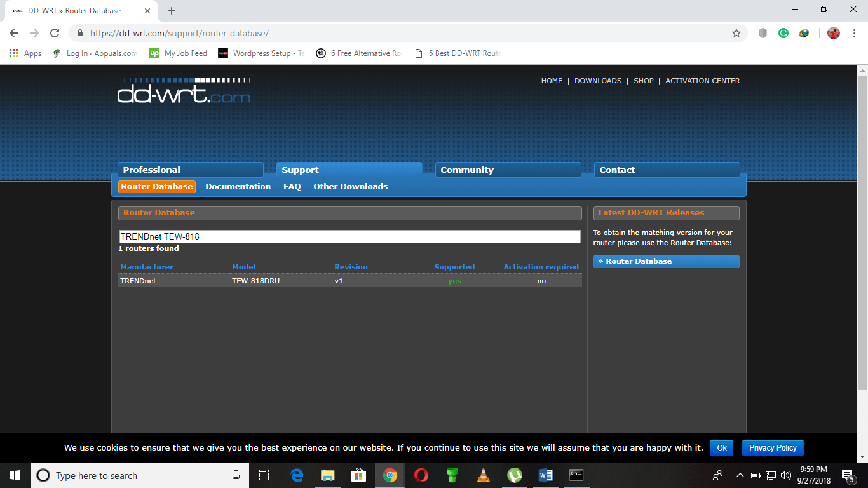Click the Revision column header

pyautogui.click(x=351, y=267)
